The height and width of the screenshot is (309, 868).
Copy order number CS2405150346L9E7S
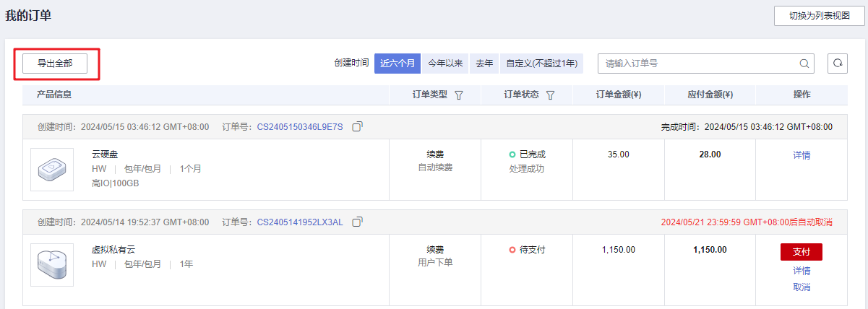click(357, 126)
